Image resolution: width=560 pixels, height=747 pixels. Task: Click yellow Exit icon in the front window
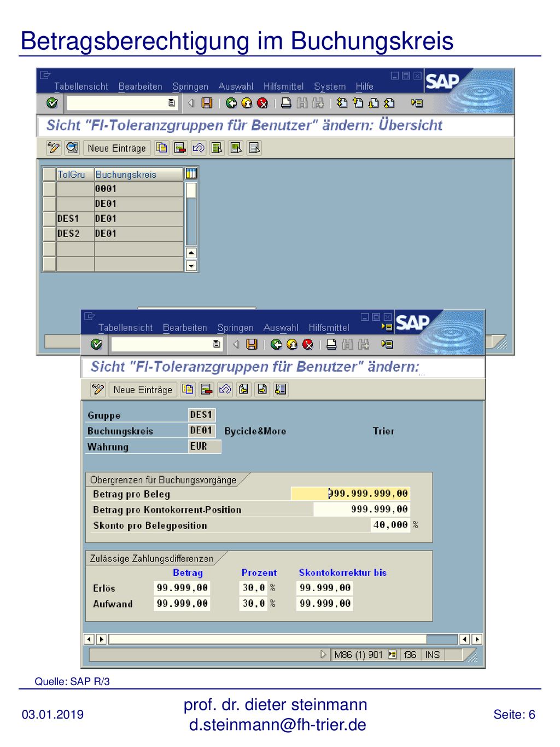click(x=292, y=344)
